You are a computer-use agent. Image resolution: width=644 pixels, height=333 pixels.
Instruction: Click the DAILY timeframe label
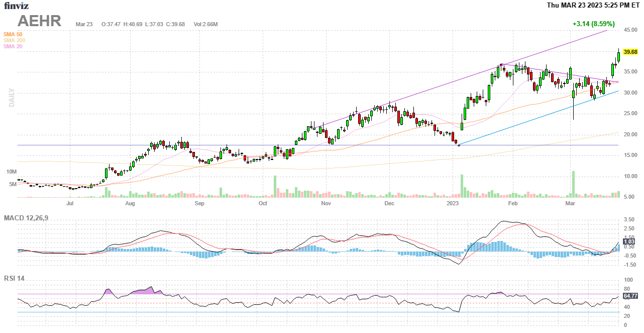point(11,98)
